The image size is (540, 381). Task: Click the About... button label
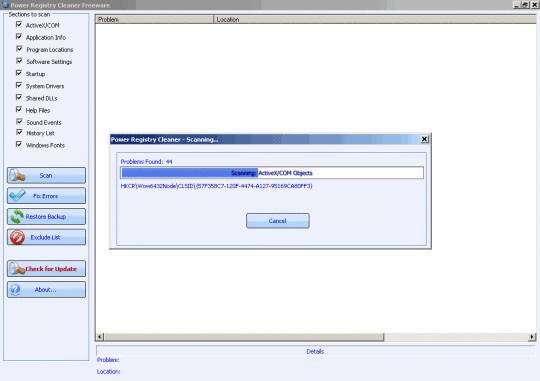click(x=45, y=290)
